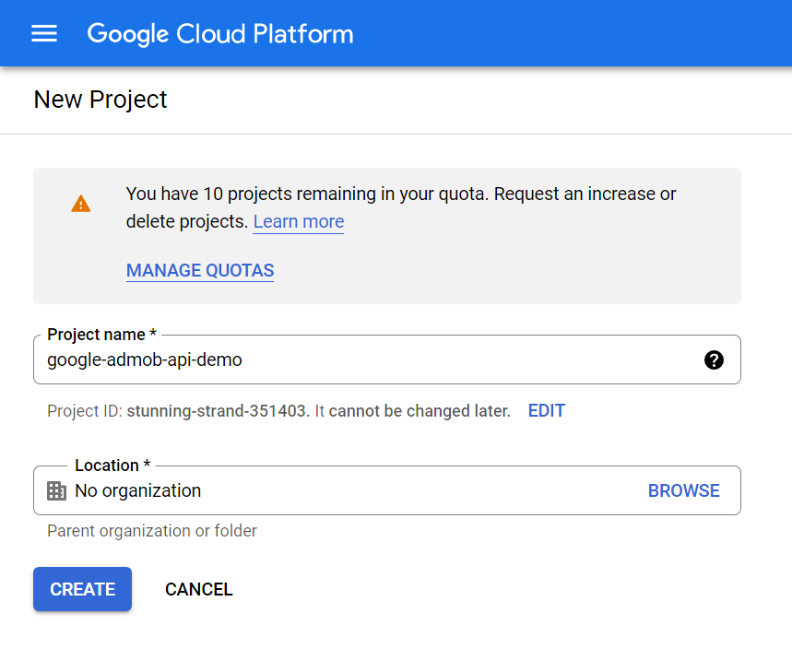Click the Google Cloud Platform logo text
The height and width of the screenshot is (672, 792).
click(x=220, y=34)
